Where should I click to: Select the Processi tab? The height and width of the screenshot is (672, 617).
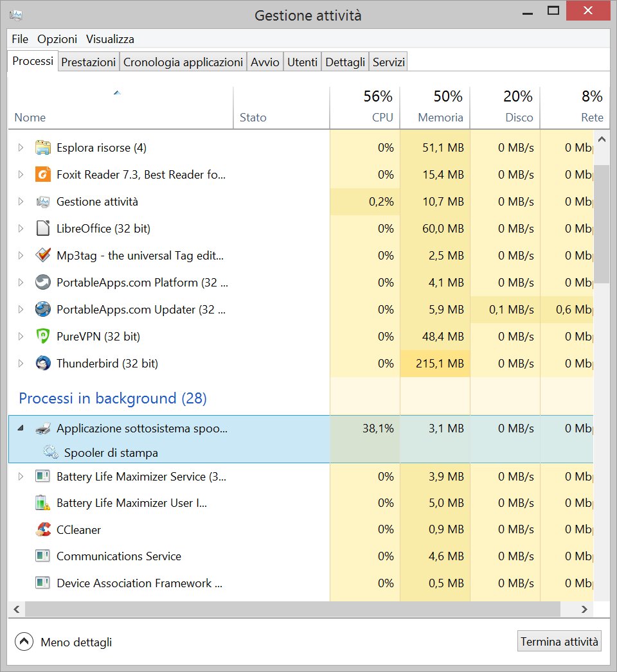pyautogui.click(x=33, y=61)
